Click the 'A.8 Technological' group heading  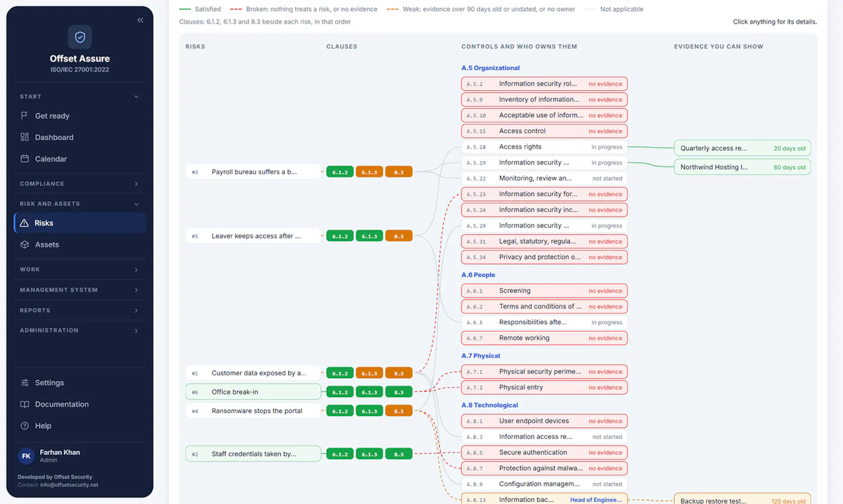(x=489, y=405)
